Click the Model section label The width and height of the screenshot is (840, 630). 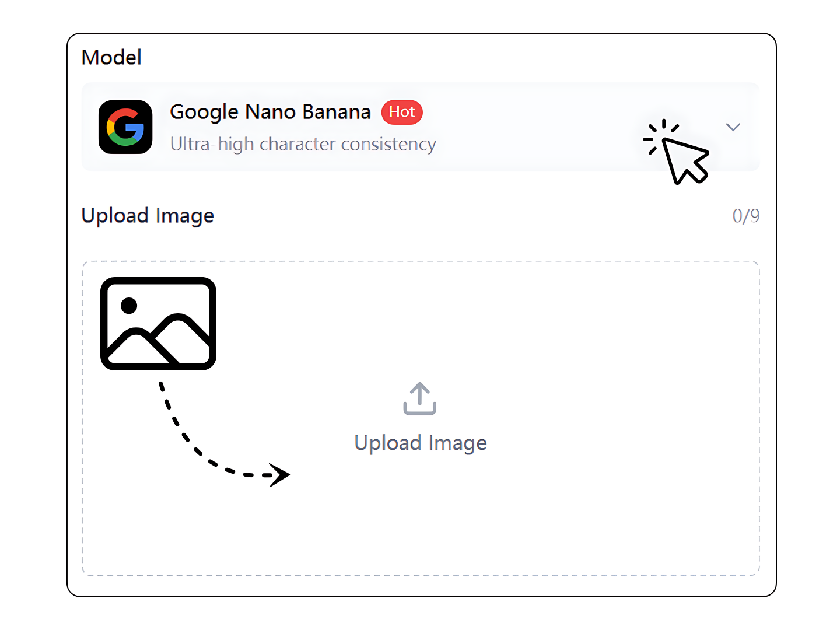[111, 57]
